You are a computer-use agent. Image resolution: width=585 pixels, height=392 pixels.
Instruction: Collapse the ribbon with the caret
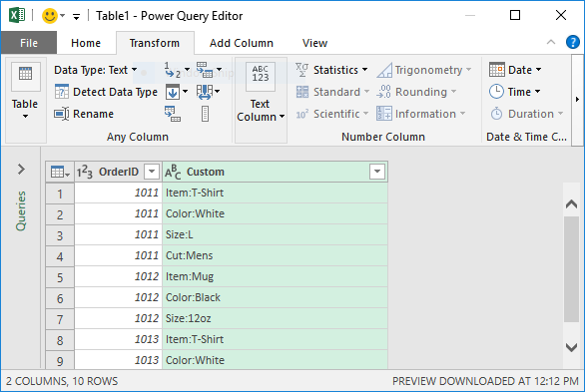pyautogui.click(x=551, y=42)
